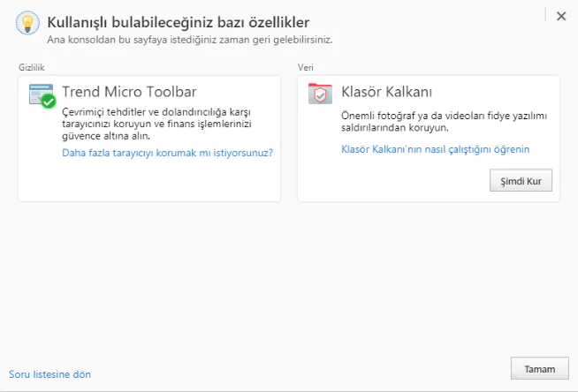This screenshot has width=578, height=392.
Task: Click the 'Önemli fotoğraf ya da videoları' description
Action: (444, 122)
